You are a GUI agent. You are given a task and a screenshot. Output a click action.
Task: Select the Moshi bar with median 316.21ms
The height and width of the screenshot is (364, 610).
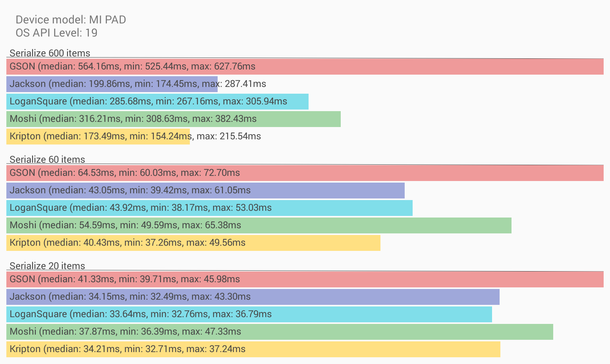pyautogui.click(x=174, y=119)
